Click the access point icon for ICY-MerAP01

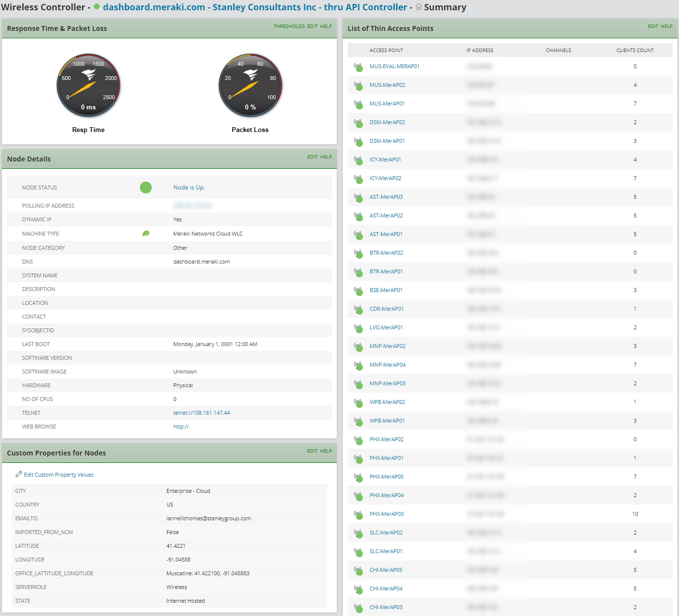click(358, 160)
